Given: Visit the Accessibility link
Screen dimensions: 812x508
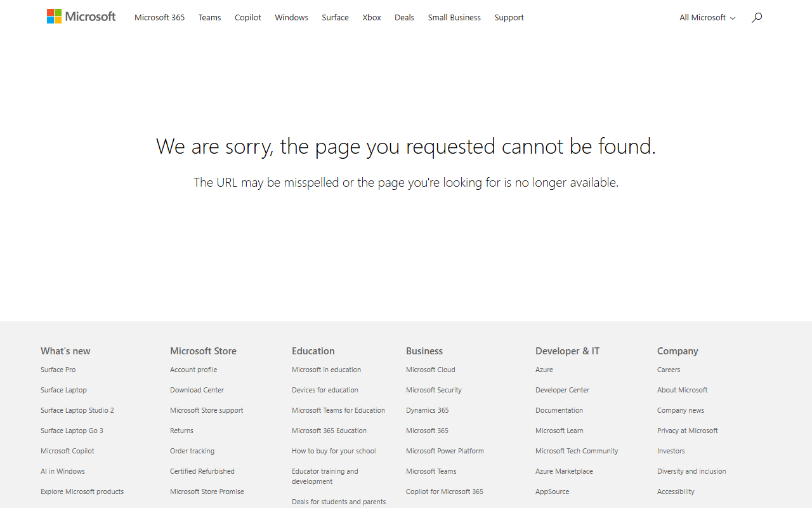Looking at the screenshot, I should click(x=676, y=491).
